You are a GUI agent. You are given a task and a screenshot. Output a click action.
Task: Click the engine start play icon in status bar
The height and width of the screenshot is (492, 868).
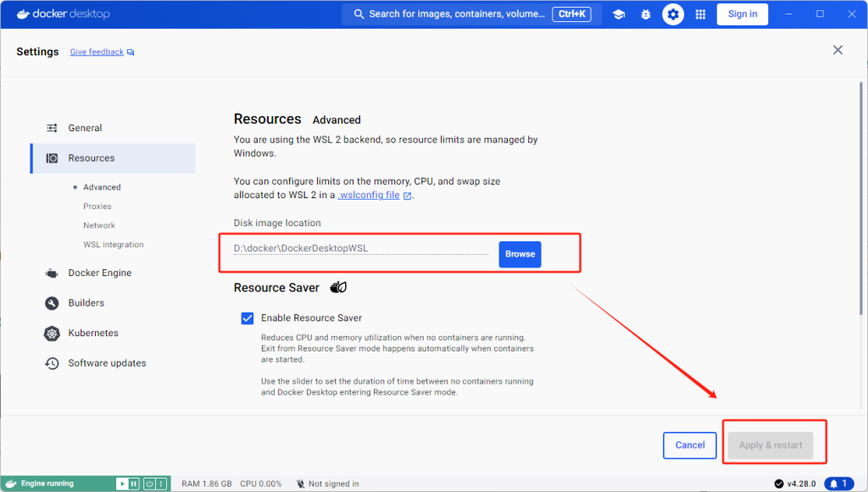(122, 484)
